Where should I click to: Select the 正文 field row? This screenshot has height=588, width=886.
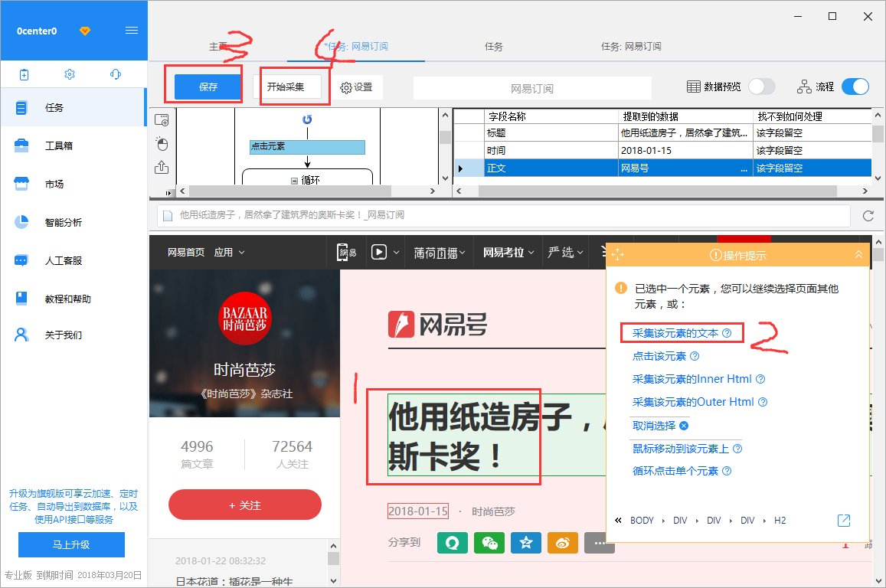[662, 168]
